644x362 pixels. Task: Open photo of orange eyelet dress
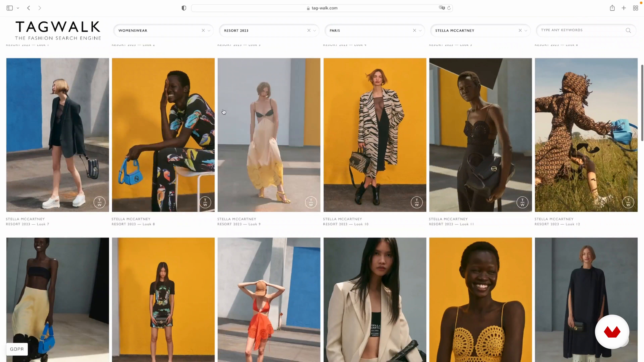coord(269,299)
